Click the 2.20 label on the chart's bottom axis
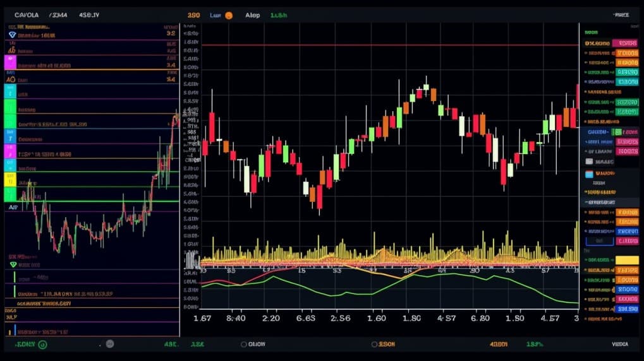The width and height of the screenshot is (644, 361). point(271,318)
